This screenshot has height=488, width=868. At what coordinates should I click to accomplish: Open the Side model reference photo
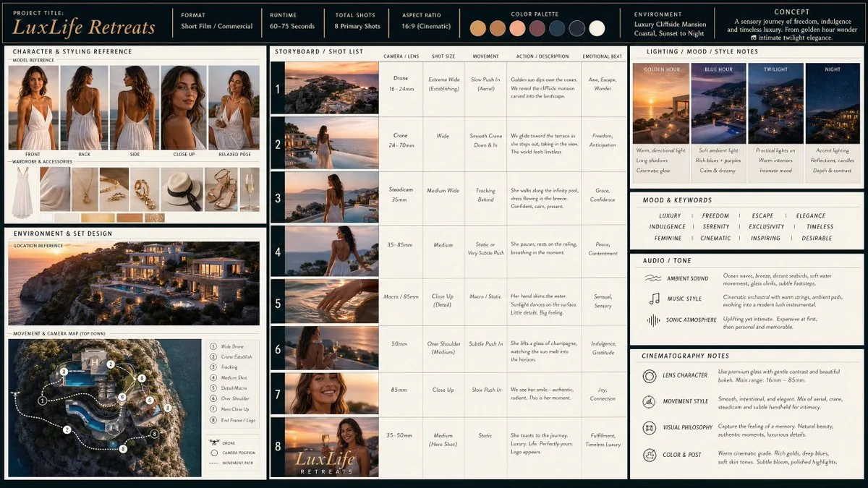point(134,108)
